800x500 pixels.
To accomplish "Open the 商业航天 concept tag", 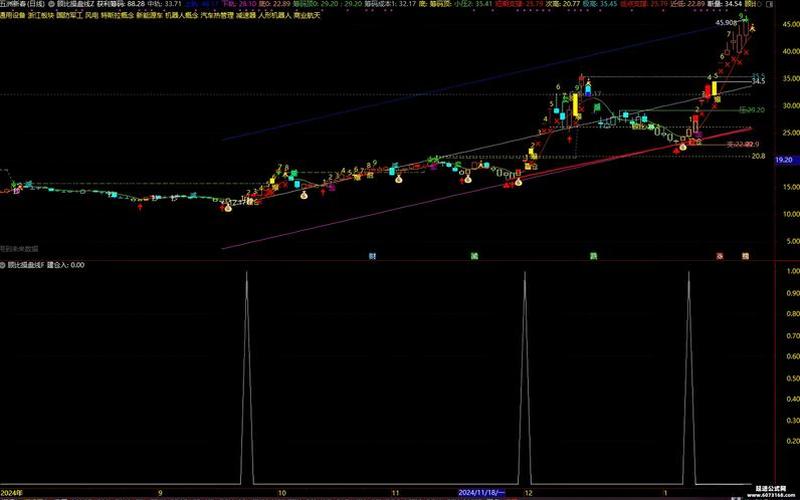I will point(307,15).
